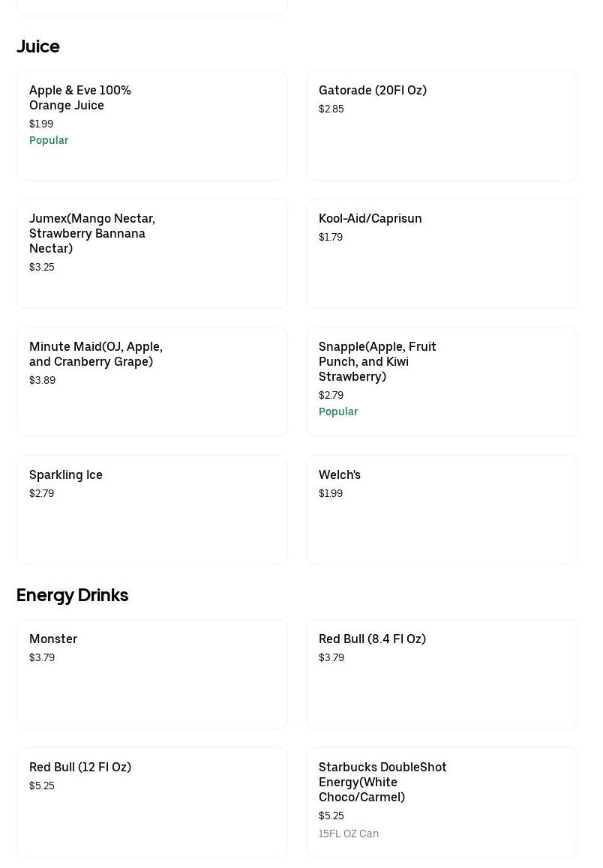Viewport: 603px width, 868px height.
Task: Click the Juice section heading
Action: coord(38,46)
